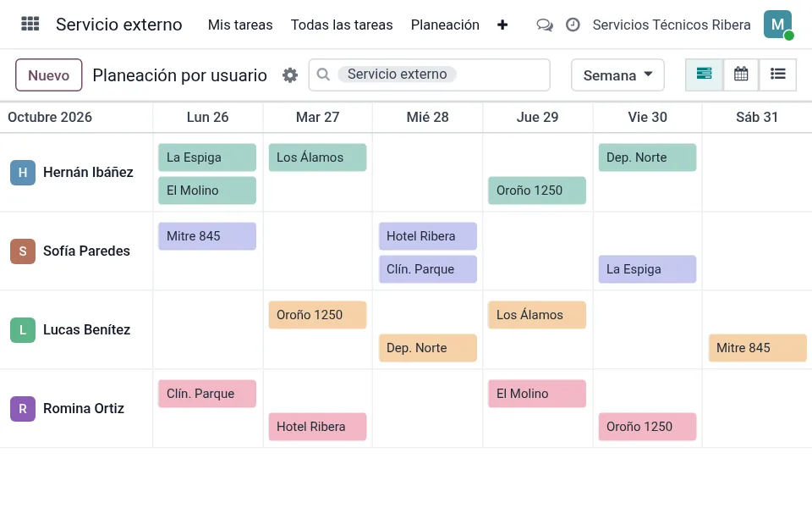Switch to Gantt view
The width and height of the screenshot is (812, 508).
tap(704, 75)
